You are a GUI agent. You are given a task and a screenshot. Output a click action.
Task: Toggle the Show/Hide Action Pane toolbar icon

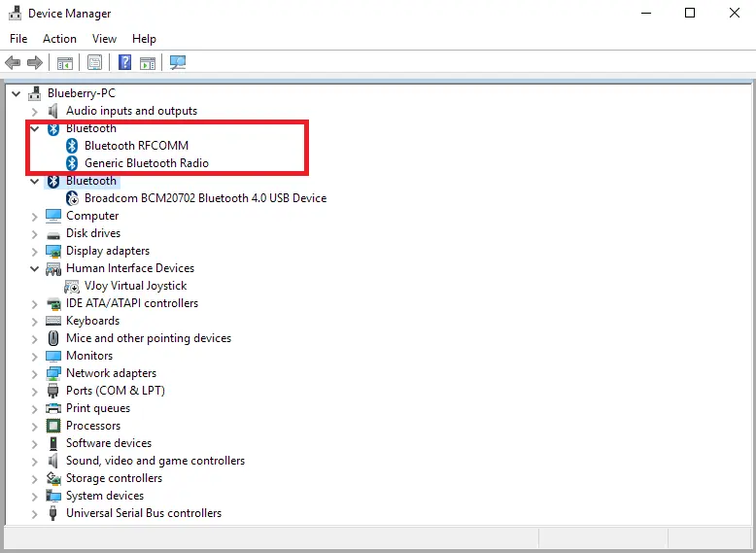[x=148, y=62]
